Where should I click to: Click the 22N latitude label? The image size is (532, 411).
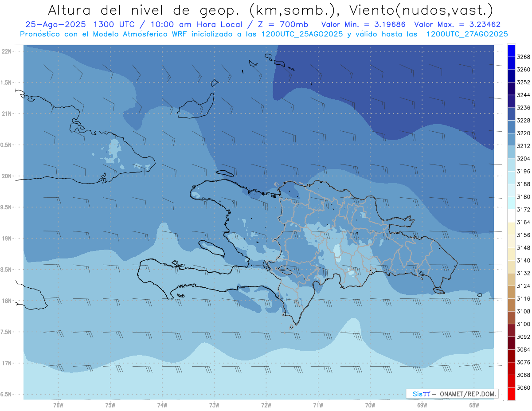pyautogui.click(x=7, y=51)
